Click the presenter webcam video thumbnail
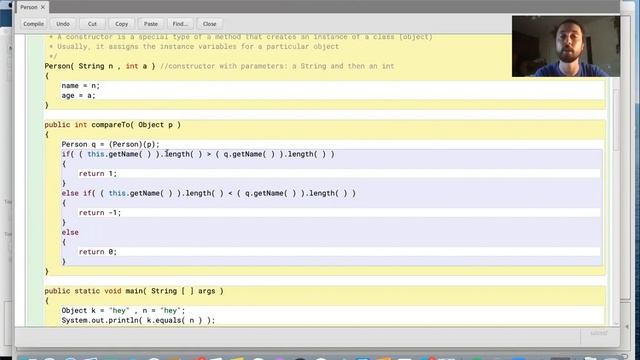 pyautogui.click(x=566, y=46)
